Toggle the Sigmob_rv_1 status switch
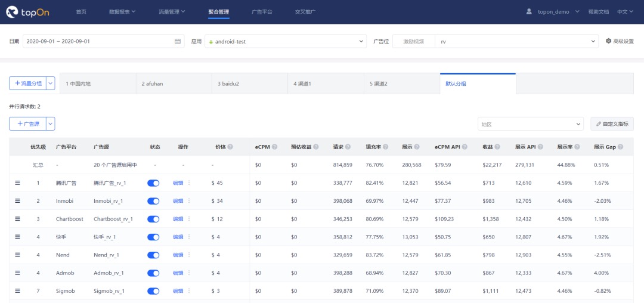 153,290
